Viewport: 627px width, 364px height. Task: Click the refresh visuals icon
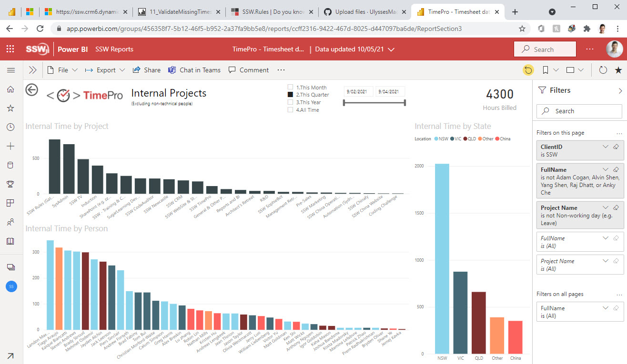click(x=603, y=70)
